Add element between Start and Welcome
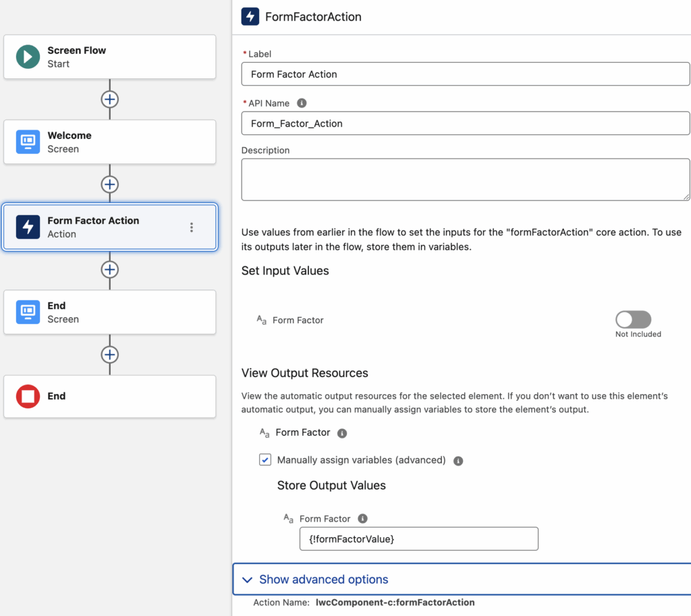691x616 pixels. click(x=109, y=99)
